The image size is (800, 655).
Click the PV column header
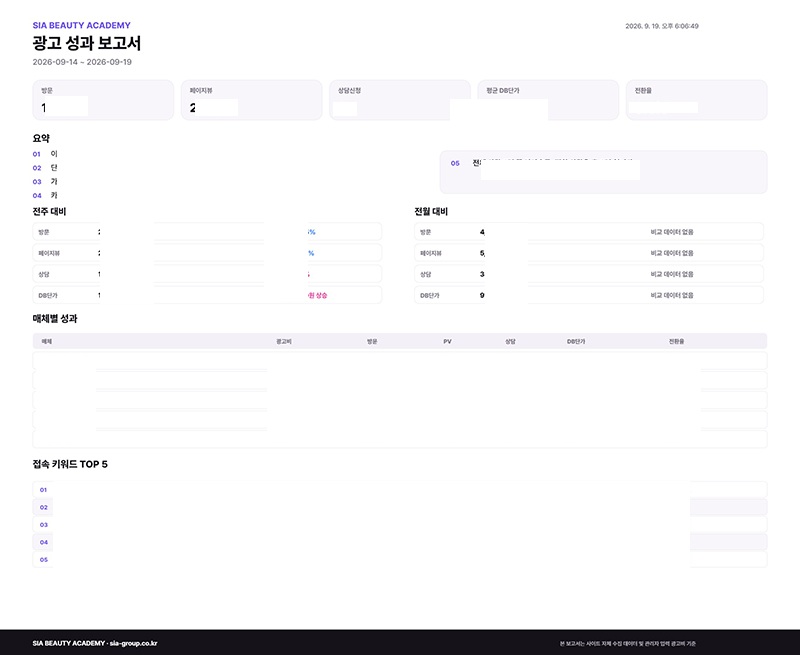click(x=447, y=341)
